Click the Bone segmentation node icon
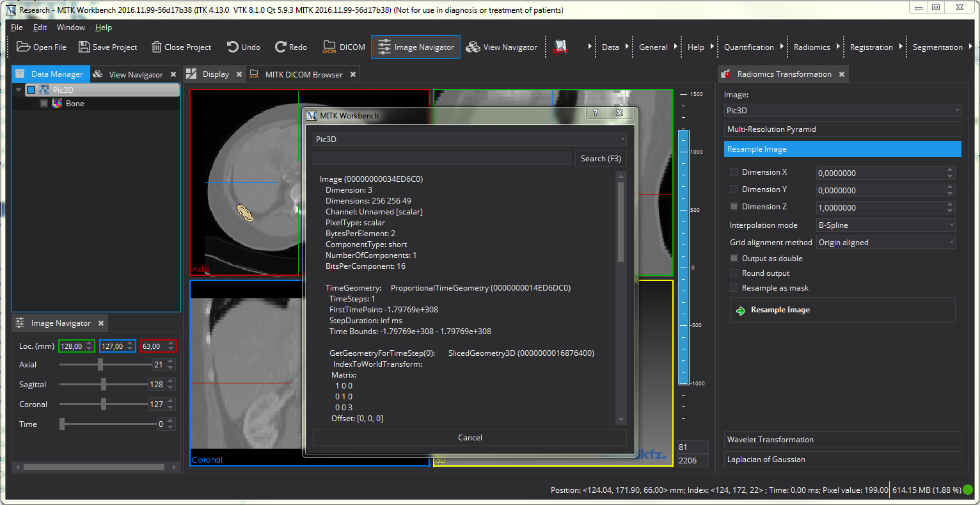Viewport: 980px width, 505px height. point(58,104)
